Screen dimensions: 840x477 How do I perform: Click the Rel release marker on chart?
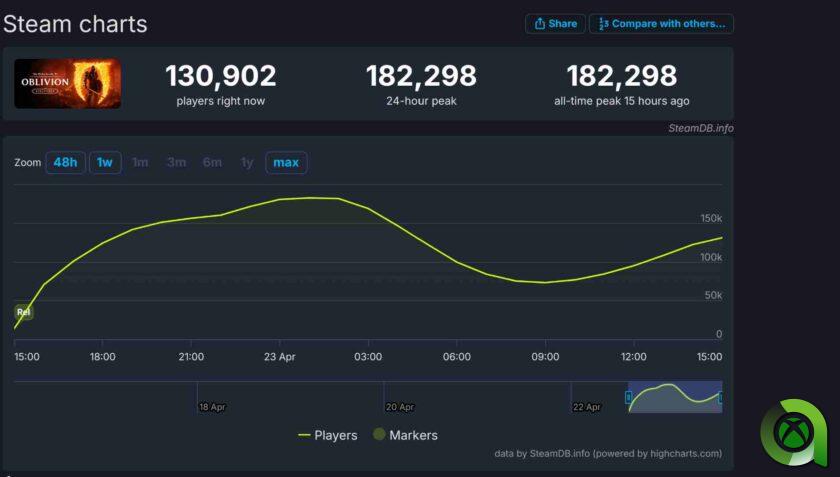coord(23,312)
